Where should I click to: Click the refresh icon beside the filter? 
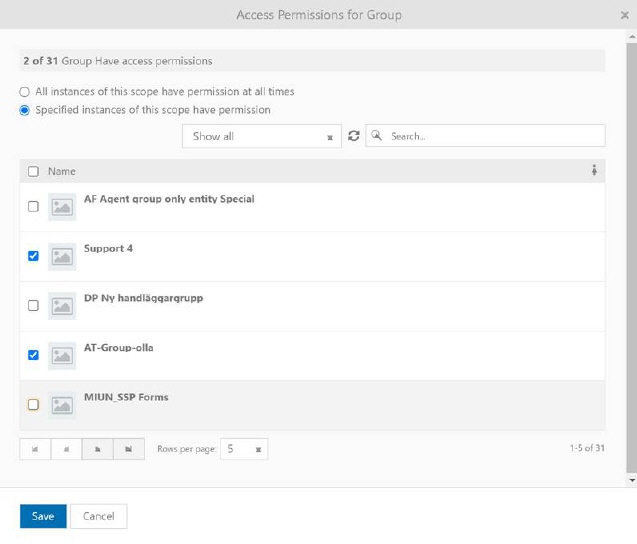(x=353, y=136)
